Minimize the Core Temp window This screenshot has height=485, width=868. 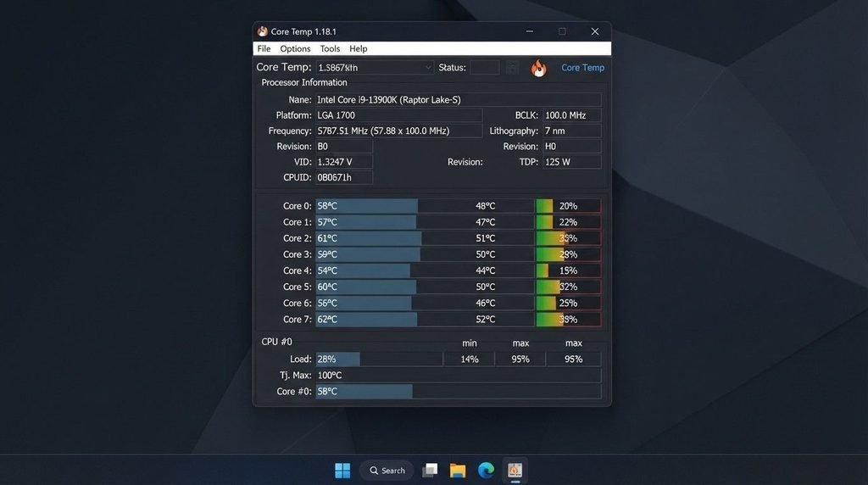530,31
